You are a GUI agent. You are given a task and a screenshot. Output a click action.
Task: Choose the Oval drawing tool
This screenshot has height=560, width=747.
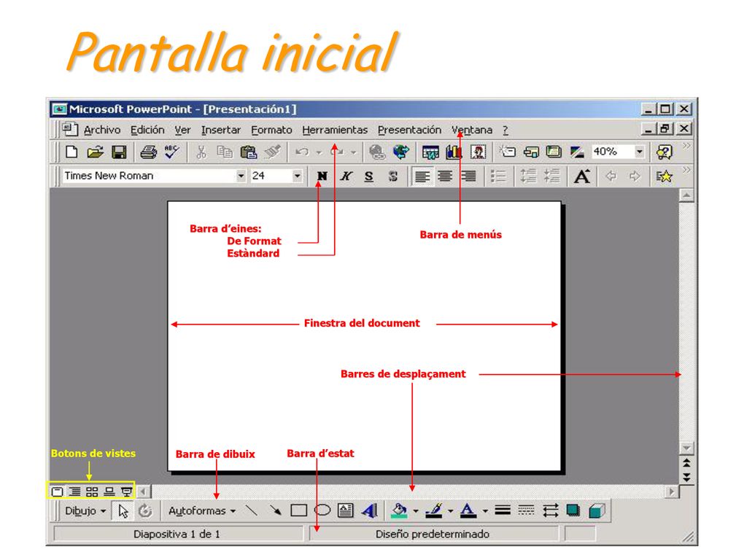pyautogui.click(x=322, y=511)
